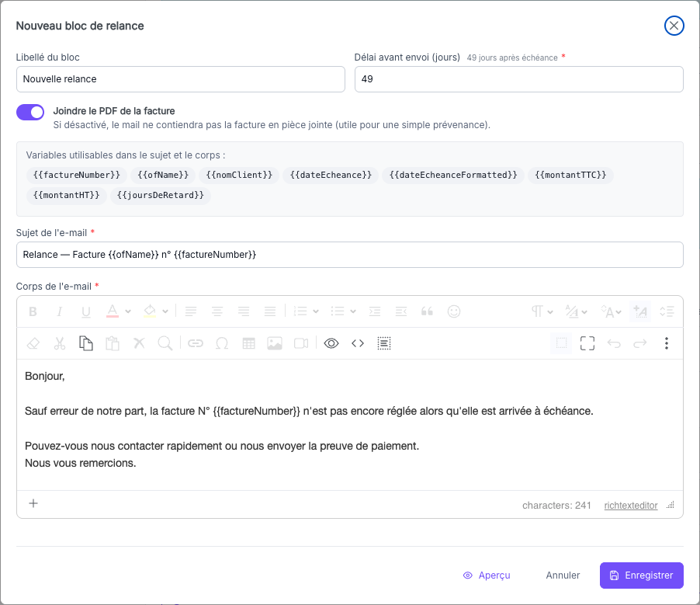The width and height of the screenshot is (700, 605).
Task: Apply italic formatting
Action: (x=60, y=311)
